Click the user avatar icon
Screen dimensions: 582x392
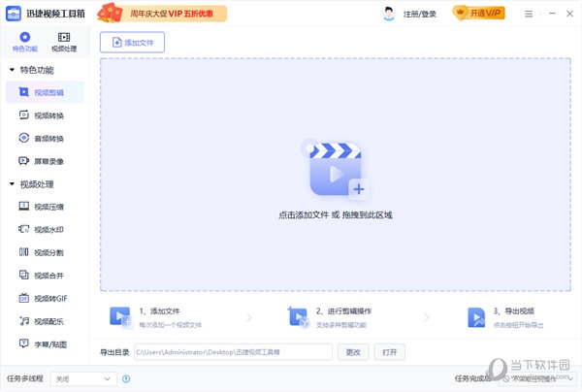click(389, 14)
